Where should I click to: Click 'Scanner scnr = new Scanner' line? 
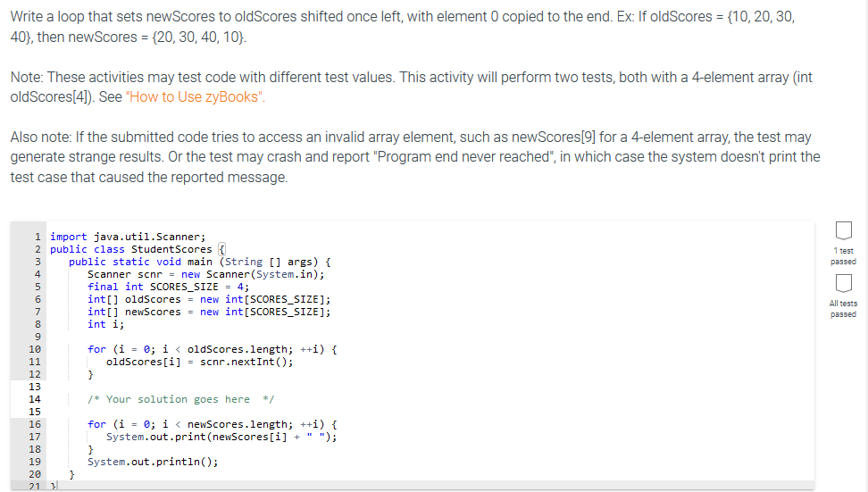(206, 274)
